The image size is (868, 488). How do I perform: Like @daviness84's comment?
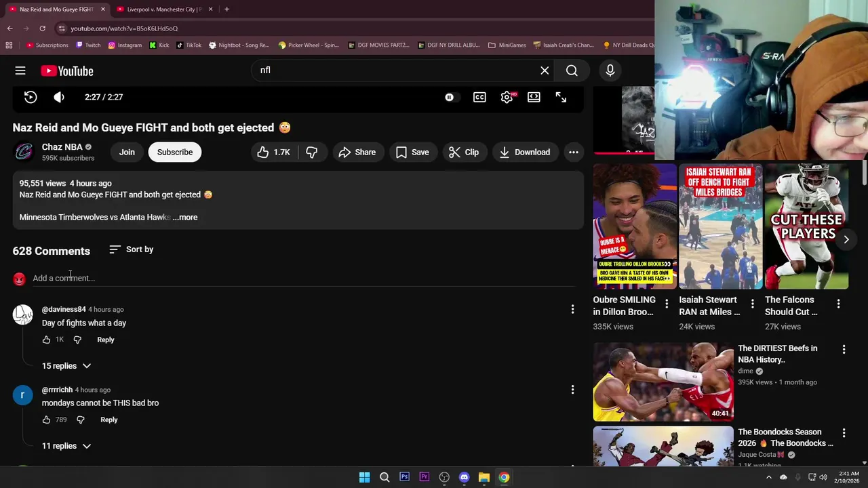(46, 340)
